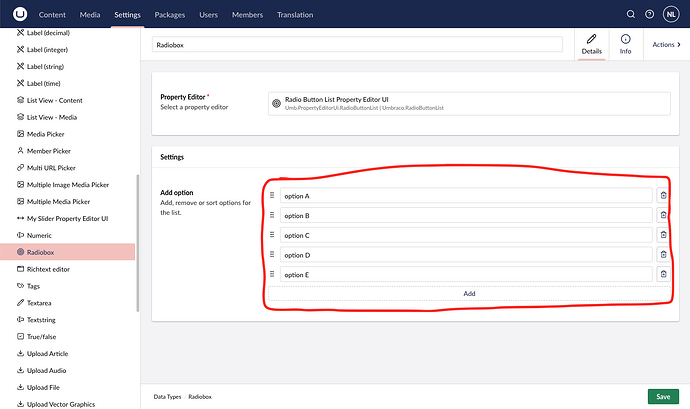Image resolution: width=690 pixels, height=409 pixels.
Task: Click the trash icon for option C
Action: [662, 235]
